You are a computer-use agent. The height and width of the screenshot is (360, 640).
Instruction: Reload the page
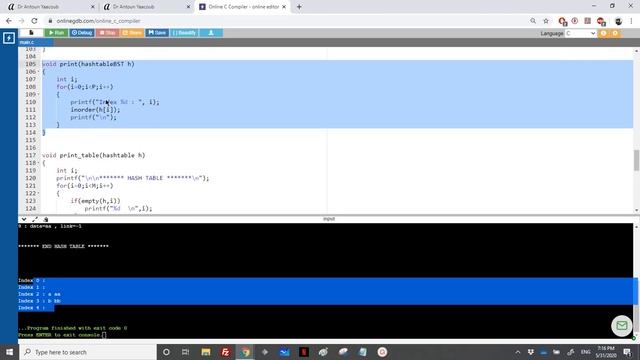pyautogui.click(x=34, y=21)
